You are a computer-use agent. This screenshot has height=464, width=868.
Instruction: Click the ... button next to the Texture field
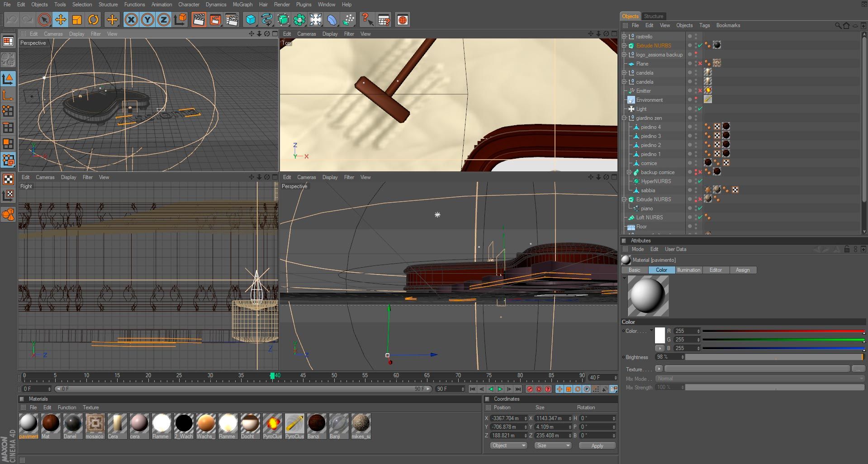tap(859, 369)
